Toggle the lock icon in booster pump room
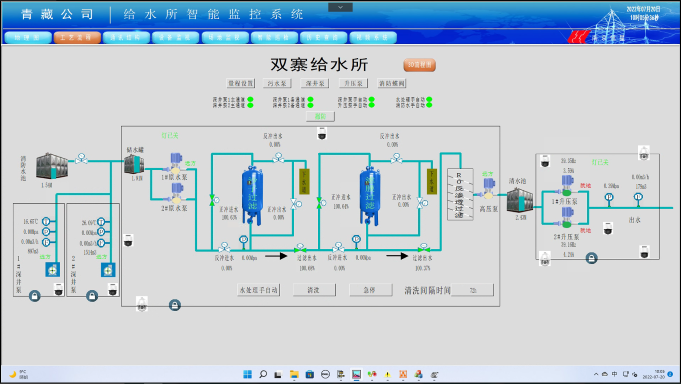Viewport: 681px width, 384px height. tap(591, 258)
